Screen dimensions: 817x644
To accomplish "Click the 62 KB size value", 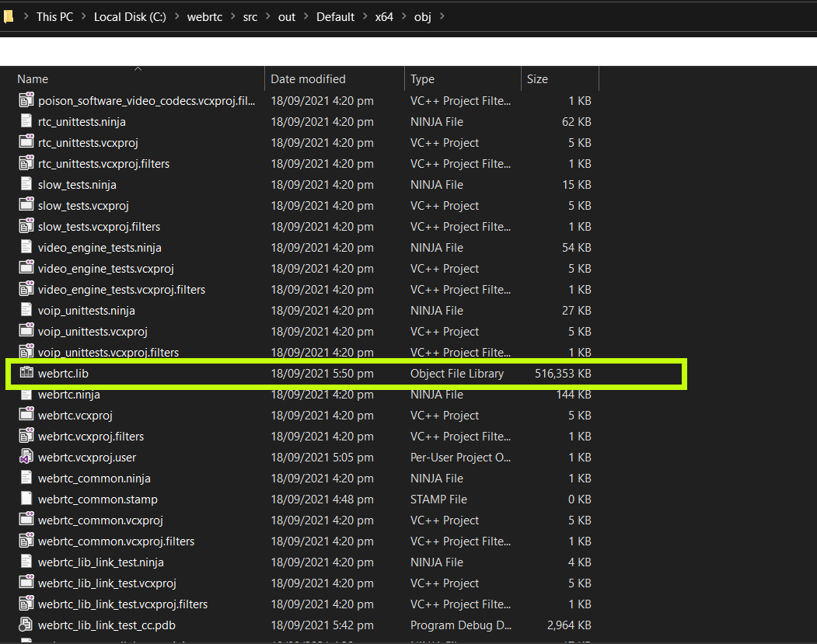I will tap(576, 122).
